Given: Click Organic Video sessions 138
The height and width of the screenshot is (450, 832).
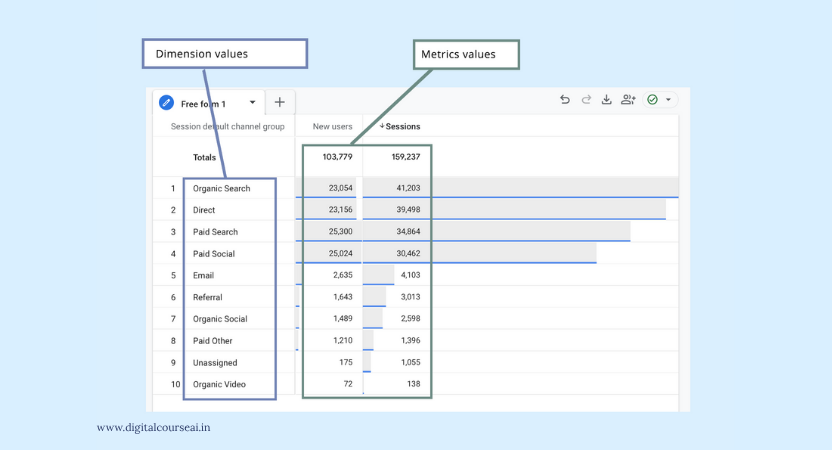Looking at the screenshot, I should 414,384.
